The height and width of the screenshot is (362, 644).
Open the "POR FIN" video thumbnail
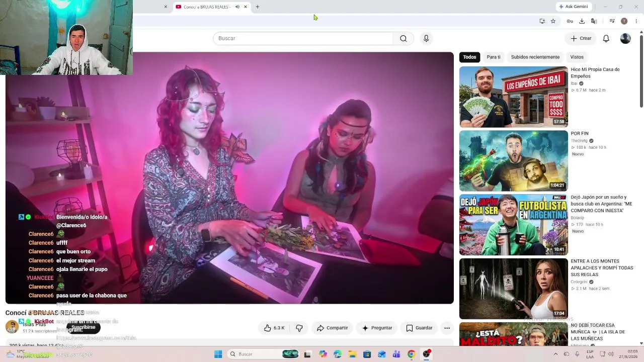[x=513, y=161]
